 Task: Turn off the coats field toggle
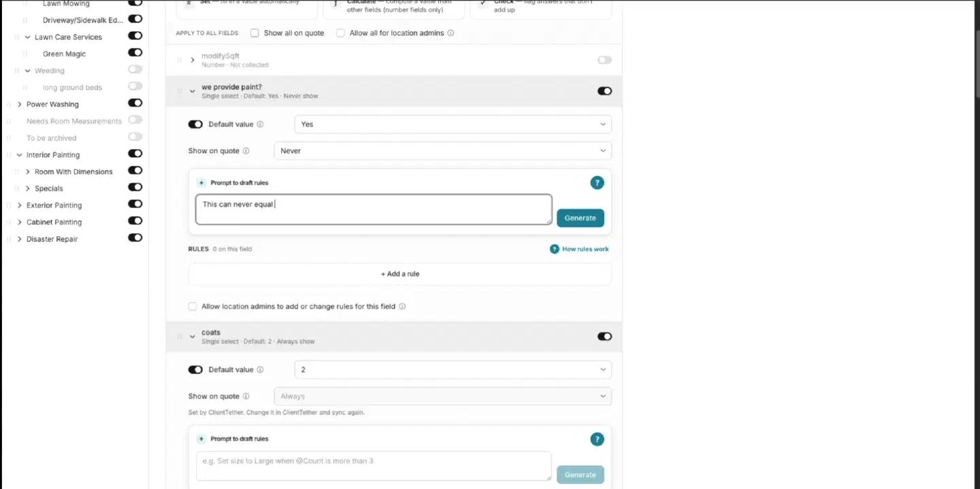604,337
